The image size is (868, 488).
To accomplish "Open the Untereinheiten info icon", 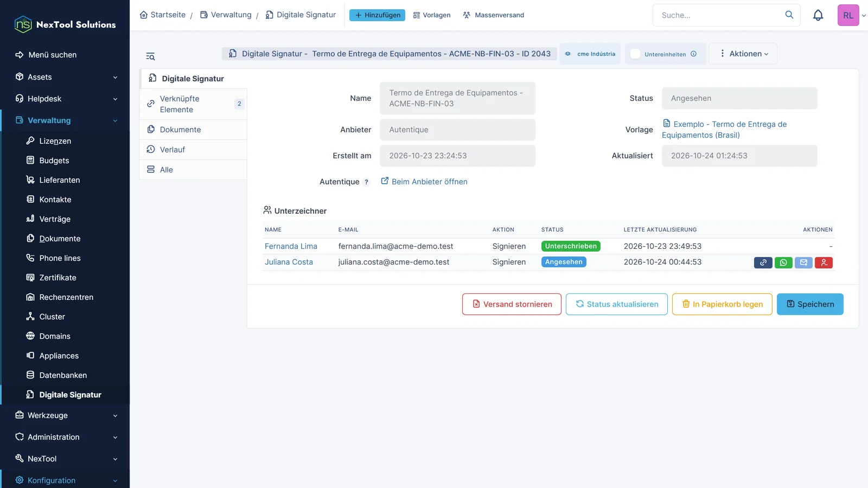I will tap(693, 54).
